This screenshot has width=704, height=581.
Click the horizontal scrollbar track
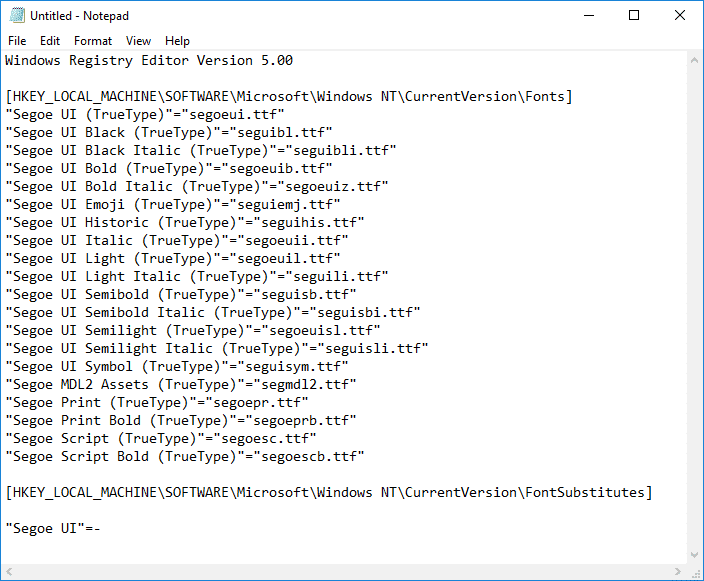click(340, 571)
